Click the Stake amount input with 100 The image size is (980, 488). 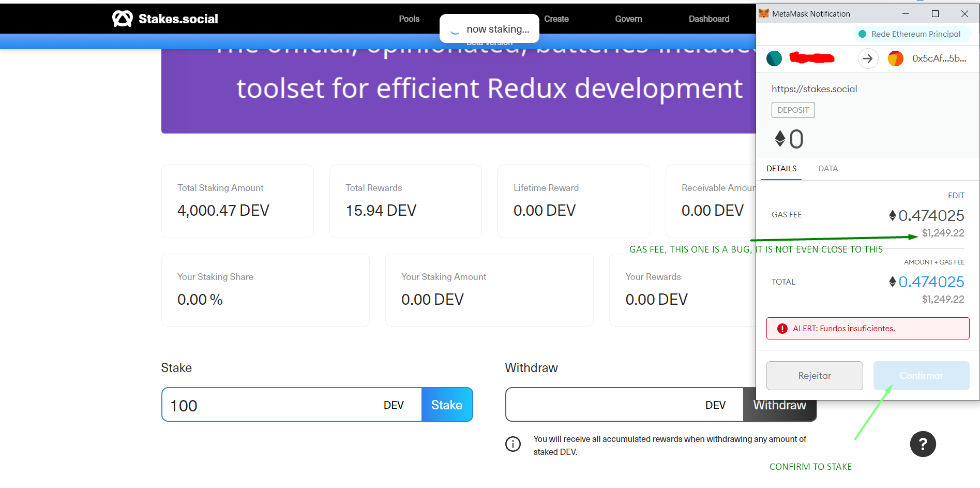tap(292, 405)
